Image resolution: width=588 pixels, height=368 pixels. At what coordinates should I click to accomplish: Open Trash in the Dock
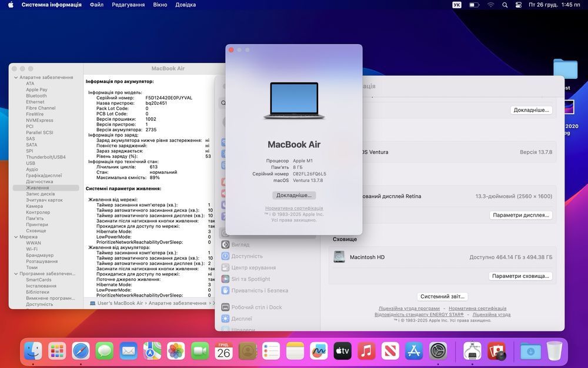[x=554, y=351]
